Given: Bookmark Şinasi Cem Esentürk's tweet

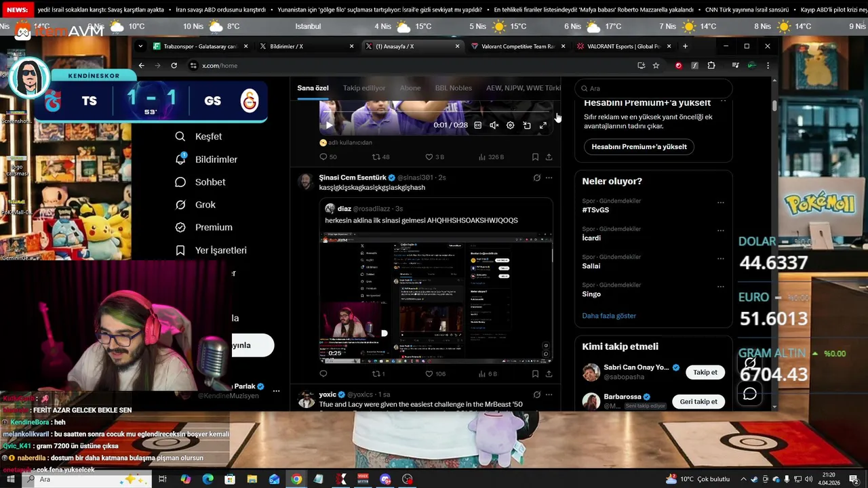Looking at the screenshot, I should tap(535, 373).
